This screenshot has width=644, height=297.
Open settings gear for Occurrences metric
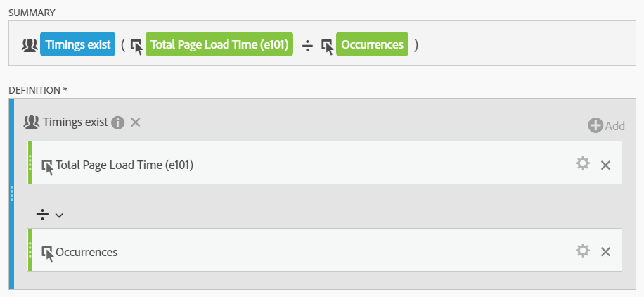click(582, 251)
